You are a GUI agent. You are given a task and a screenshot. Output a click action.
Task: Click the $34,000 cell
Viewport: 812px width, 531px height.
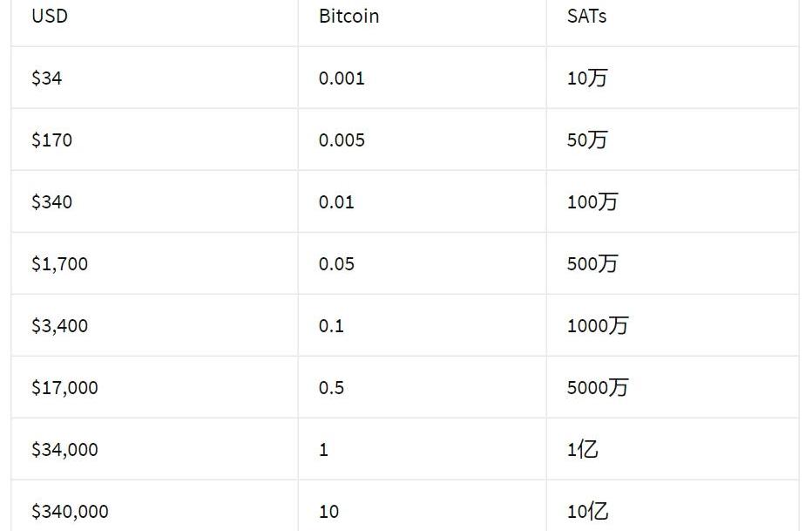[x=64, y=450]
